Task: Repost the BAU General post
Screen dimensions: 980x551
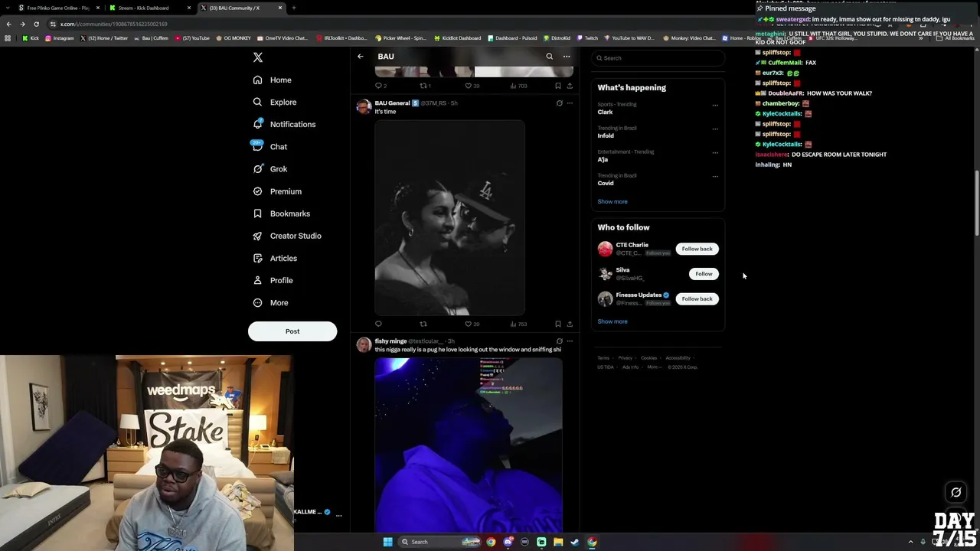Action: [423, 324]
